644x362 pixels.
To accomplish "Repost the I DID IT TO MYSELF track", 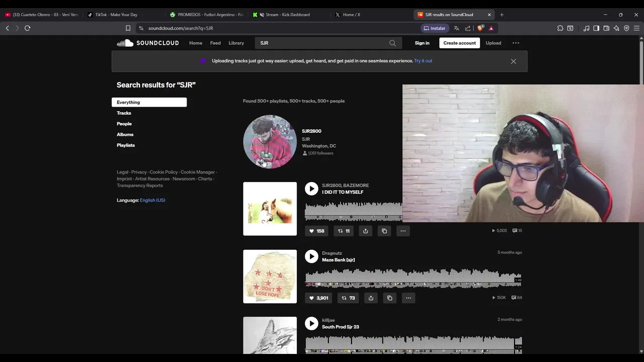I will pyautogui.click(x=344, y=231).
